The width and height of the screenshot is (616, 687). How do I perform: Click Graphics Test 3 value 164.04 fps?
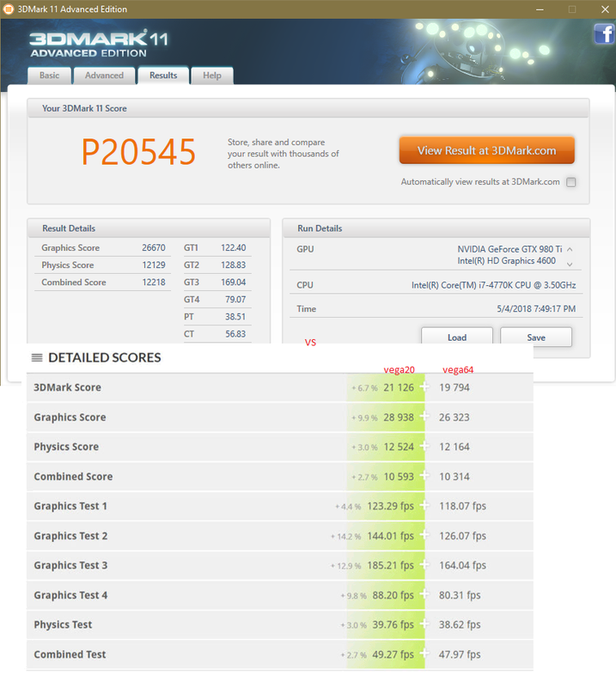(462, 565)
